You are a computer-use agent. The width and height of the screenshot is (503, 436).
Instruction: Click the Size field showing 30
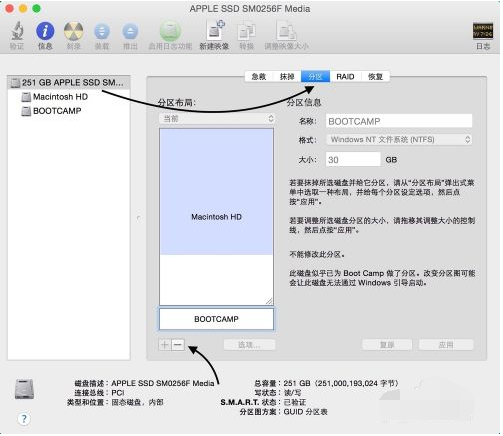353,159
